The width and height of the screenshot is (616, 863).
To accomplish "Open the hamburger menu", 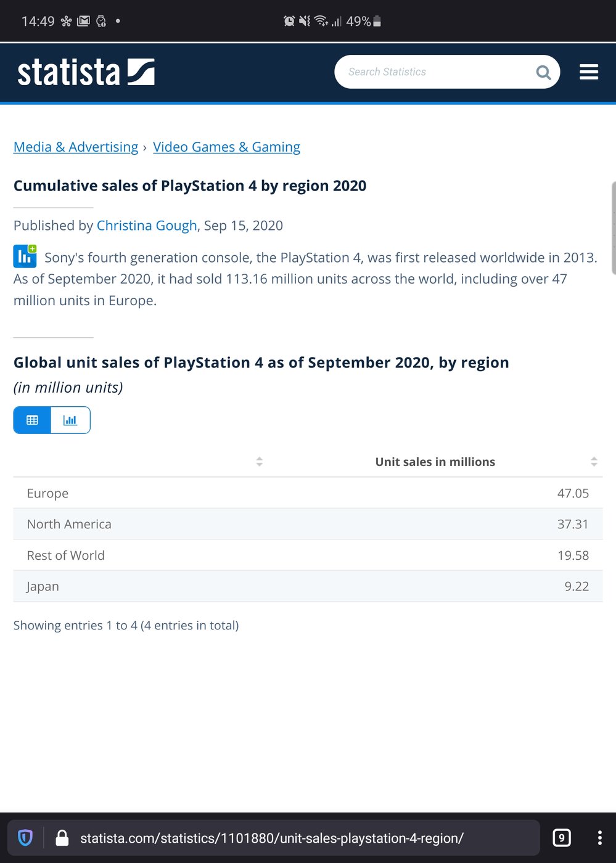I will (589, 72).
